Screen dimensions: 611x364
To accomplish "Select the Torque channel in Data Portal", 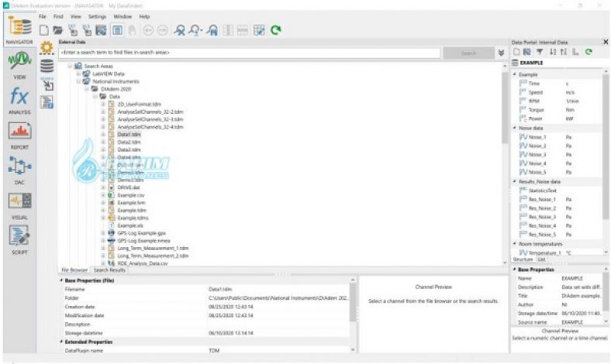I will [x=536, y=110].
